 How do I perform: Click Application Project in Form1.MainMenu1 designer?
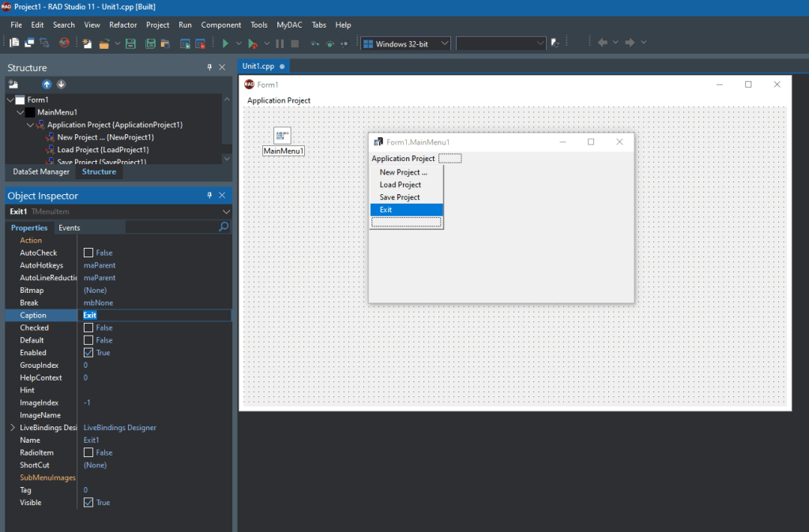(403, 159)
